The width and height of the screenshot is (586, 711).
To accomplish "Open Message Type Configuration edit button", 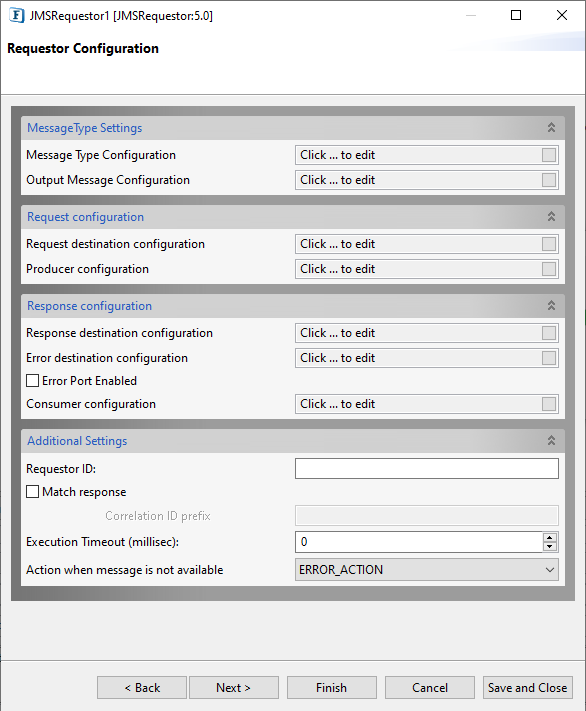I will pyautogui.click(x=549, y=155).
